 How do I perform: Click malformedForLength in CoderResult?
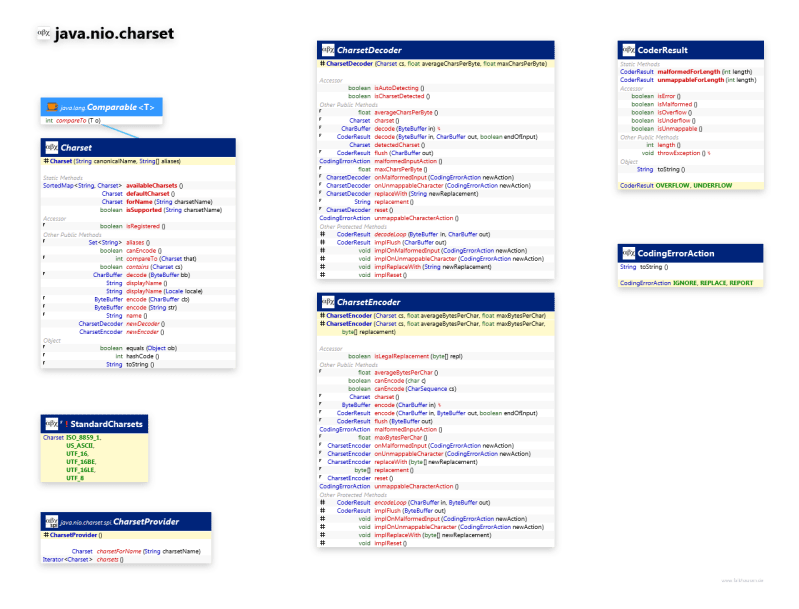688,72
